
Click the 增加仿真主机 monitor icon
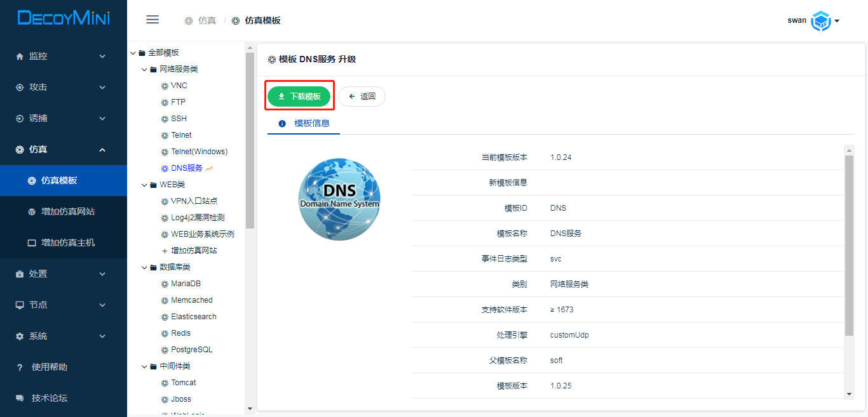(32, 242)
